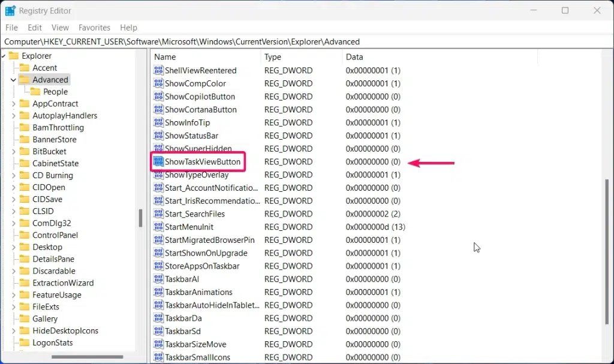The height and width of the screenshot is (364, 614).
Task: Click the StartShownOnUpgrade DWORD value icon
Action: (x=158, y=253)
